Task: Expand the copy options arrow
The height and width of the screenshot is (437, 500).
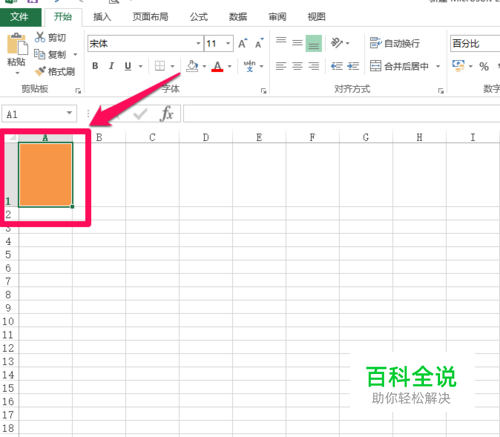Action: pos(75,54)
